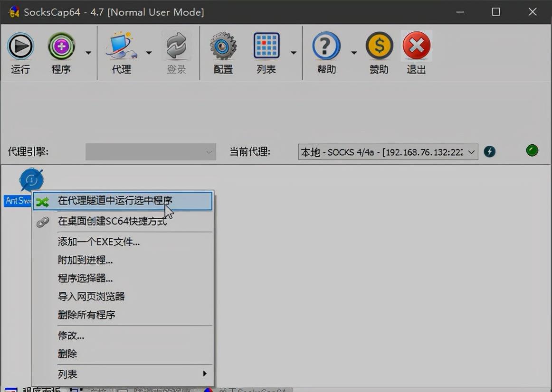Expand the 列表 submenu

pyautogui.click(x=123, y=374)
